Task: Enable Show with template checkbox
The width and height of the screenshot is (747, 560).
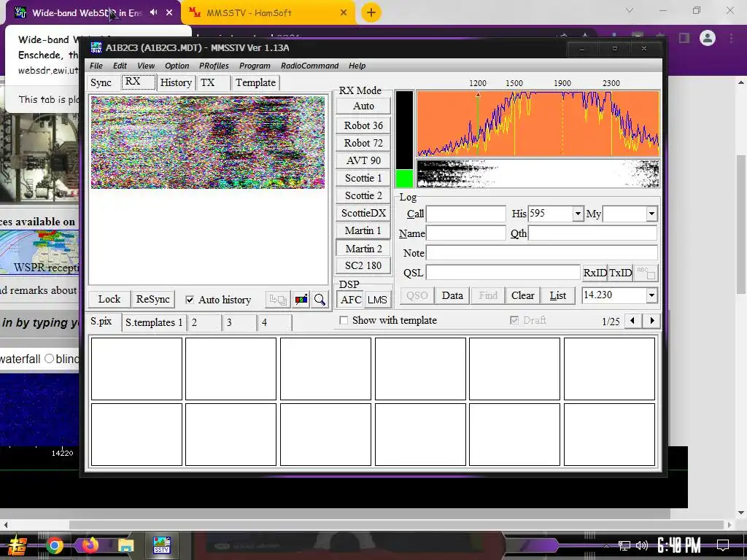Action: [344, 321]
